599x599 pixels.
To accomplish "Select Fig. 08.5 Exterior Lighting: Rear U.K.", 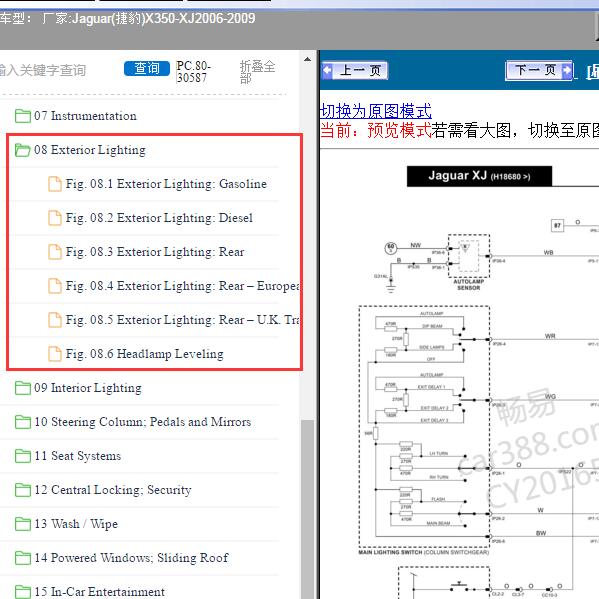I will (x=183, y=320).
